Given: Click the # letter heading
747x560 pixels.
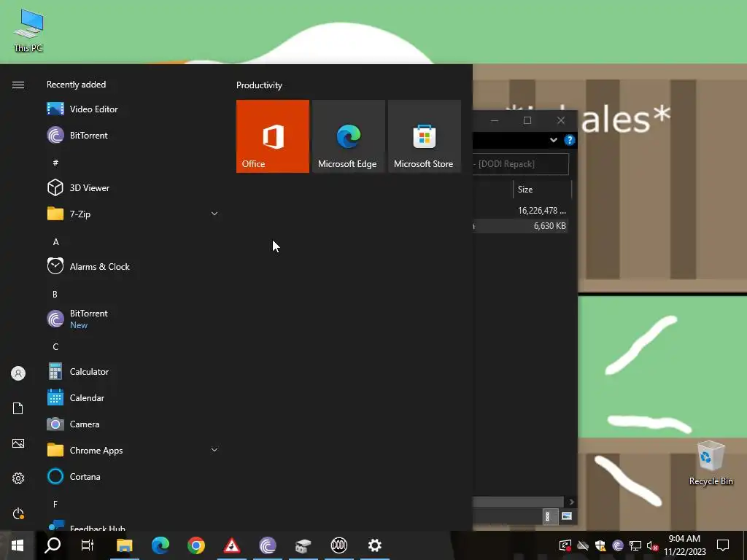Looking at the screenshot, I should coord(55,163).
